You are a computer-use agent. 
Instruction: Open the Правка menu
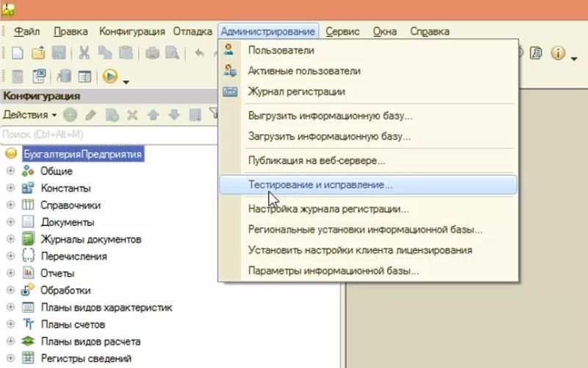pyautogui.click(x=71, y=32)
